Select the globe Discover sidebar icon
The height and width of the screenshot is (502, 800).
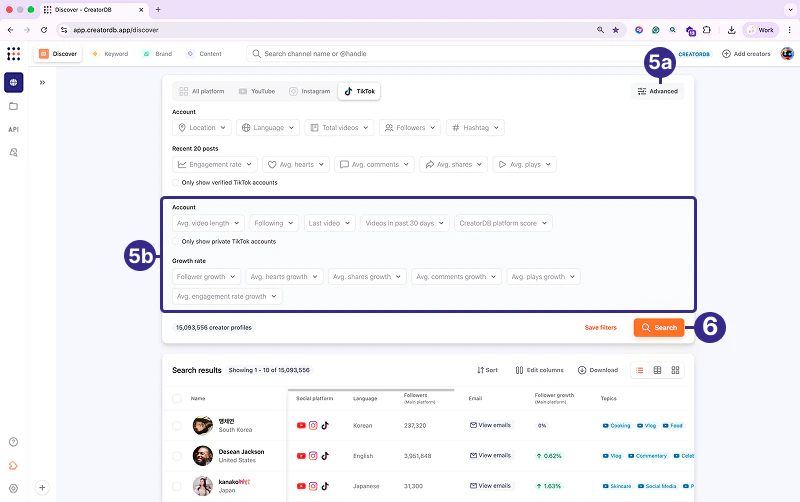(14, 83)
